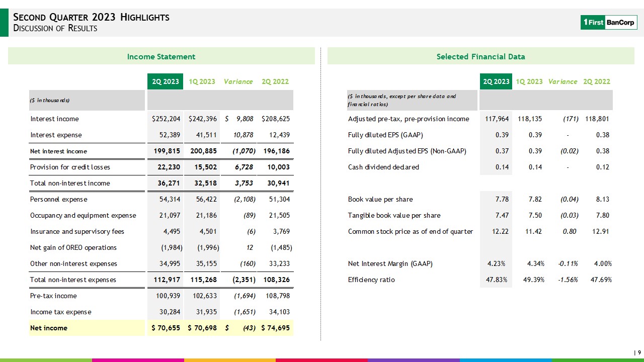Select the Income Statement section header
Screen dimensions: 644x362
click(x=161, y=57)
